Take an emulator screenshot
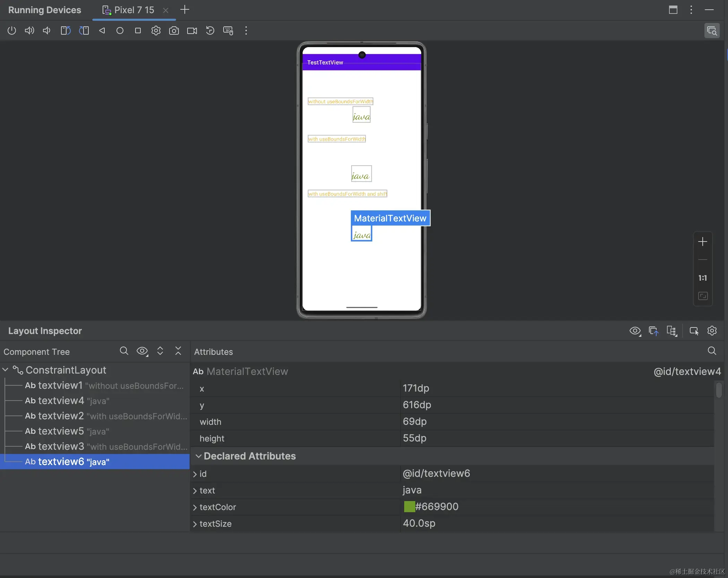Screen dimensions: 728x578 coord(174,30)
